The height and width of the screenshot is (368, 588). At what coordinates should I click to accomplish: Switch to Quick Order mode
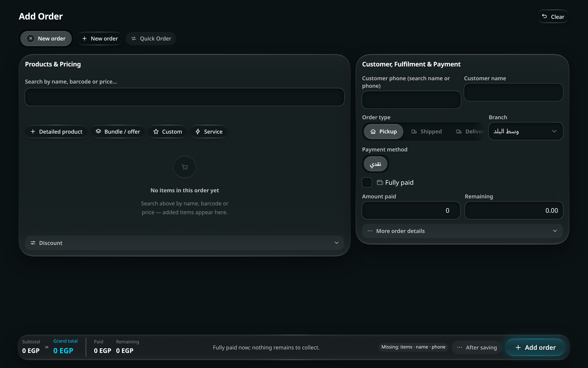(151, 38)
